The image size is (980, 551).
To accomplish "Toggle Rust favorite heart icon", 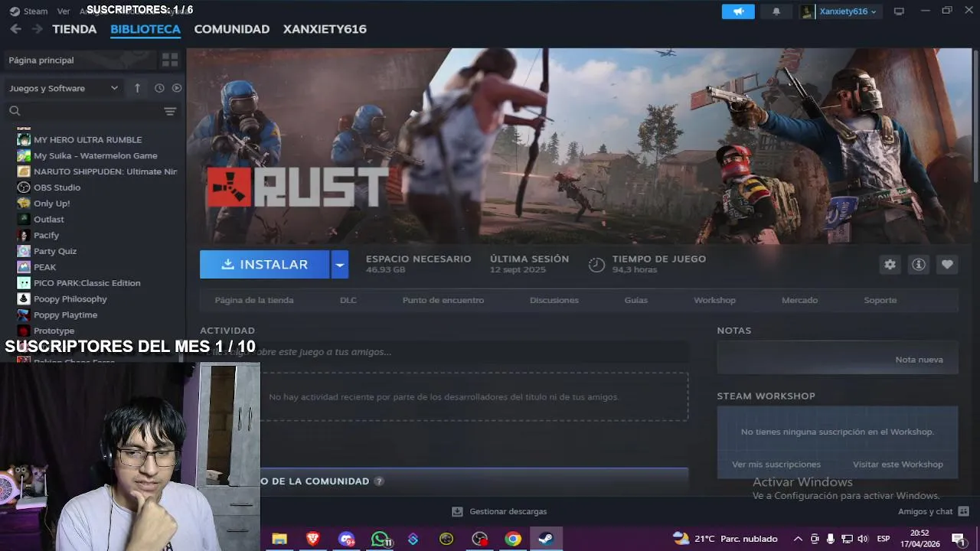I will (x=947, y=264).
